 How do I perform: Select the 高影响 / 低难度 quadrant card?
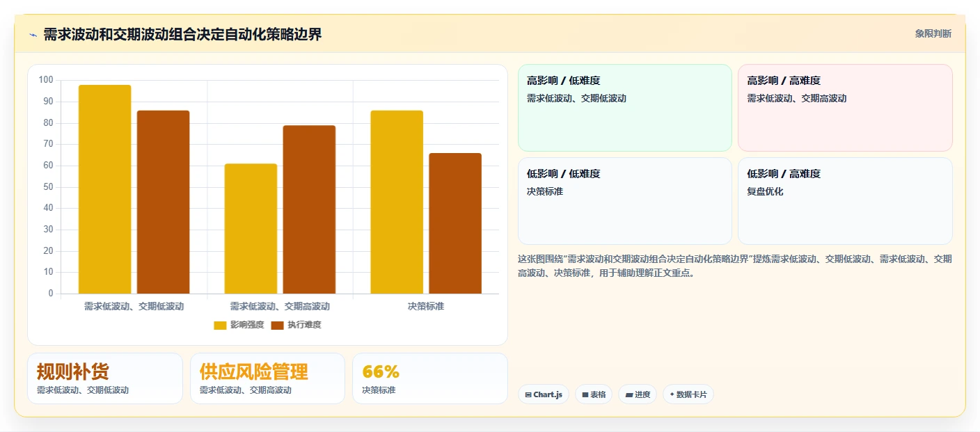pos(625,108)
